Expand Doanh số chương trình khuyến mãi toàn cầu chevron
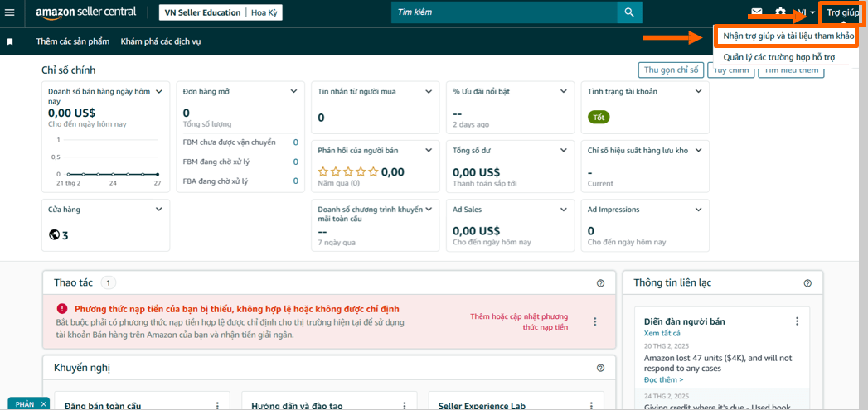The width and height of the screenshot is (868, 410). click(x=429, y=210)
